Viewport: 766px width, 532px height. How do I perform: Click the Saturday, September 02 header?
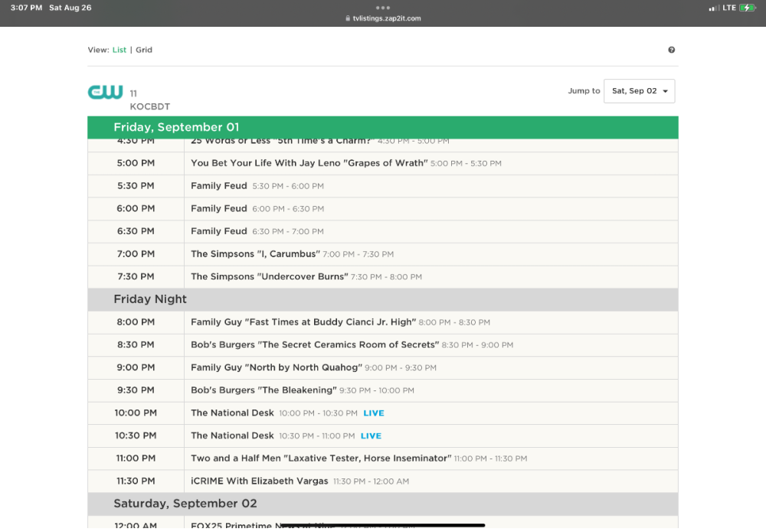tap(383, 504)
